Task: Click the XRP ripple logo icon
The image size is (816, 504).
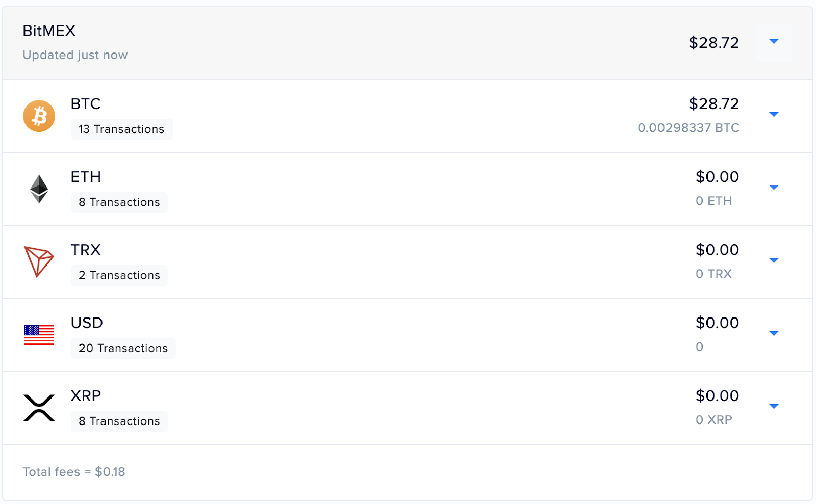Action: (x=39, y=408)
